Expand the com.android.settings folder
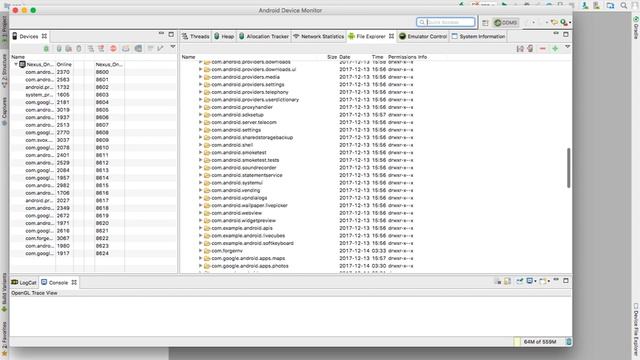The image size is (640, 360). point(200,130)
